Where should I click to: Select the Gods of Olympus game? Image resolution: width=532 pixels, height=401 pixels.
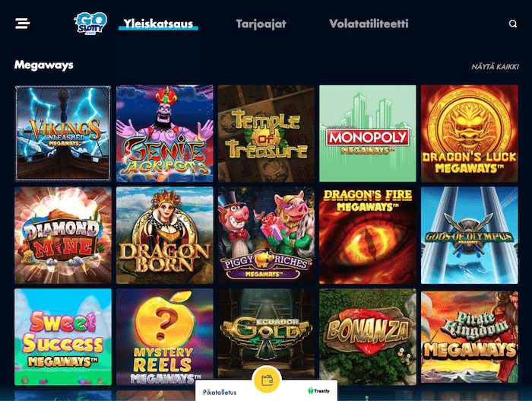469,235
